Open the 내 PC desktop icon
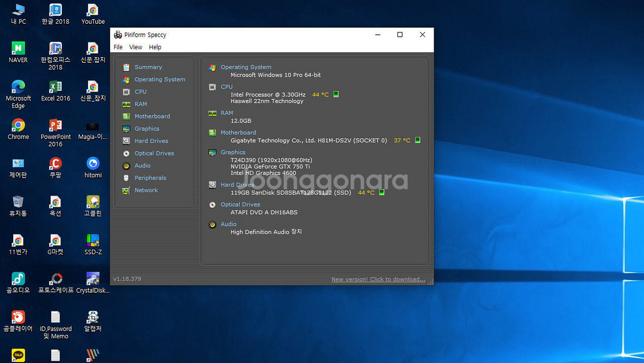Image resolution: width=644 pixels, height=363 pixels. [x=18, y=14]
